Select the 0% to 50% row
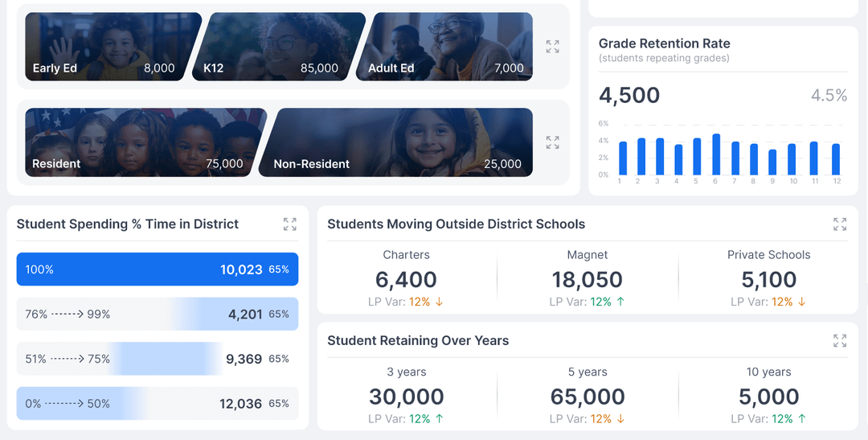 click(158, 403)
